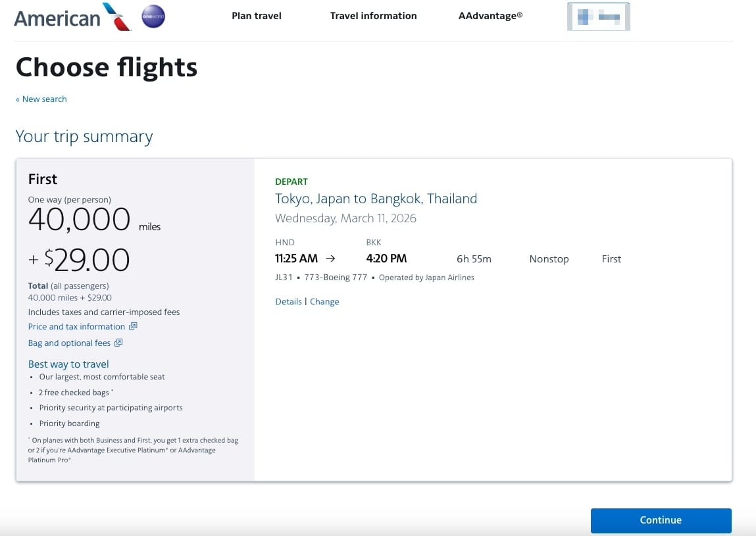
Task: Open the Plan travel menu
Action: 256,16
